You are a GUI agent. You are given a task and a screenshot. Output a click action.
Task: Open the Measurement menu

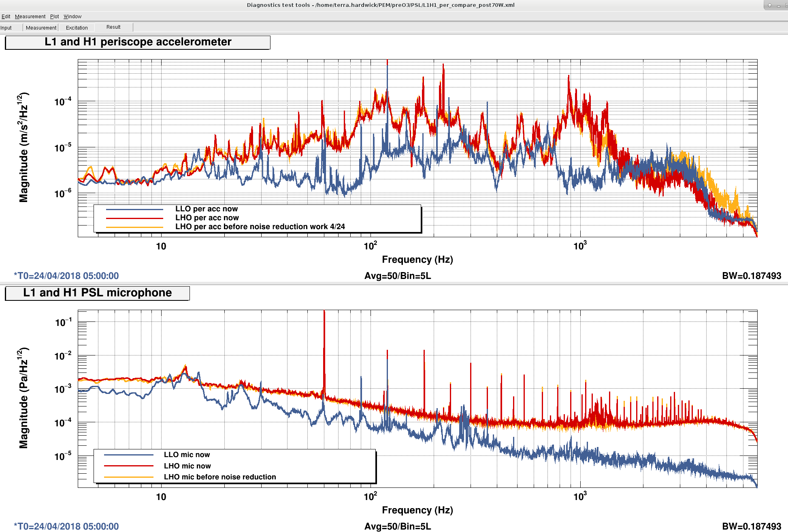coord(30,17)
